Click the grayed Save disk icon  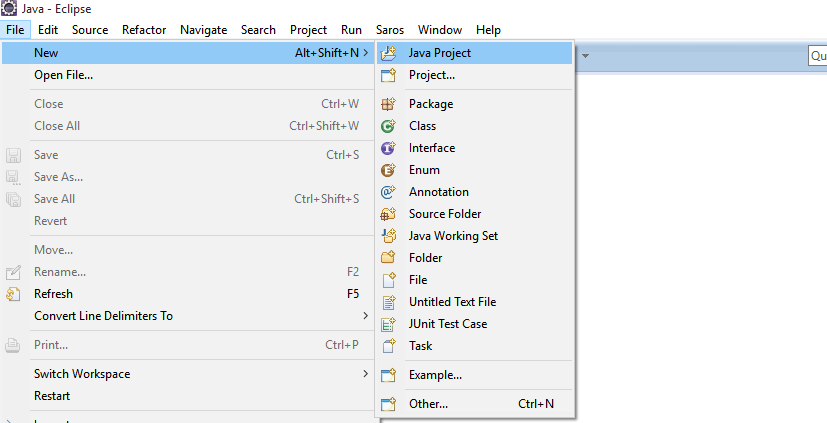pyautogui.click(x=13, y=155)
